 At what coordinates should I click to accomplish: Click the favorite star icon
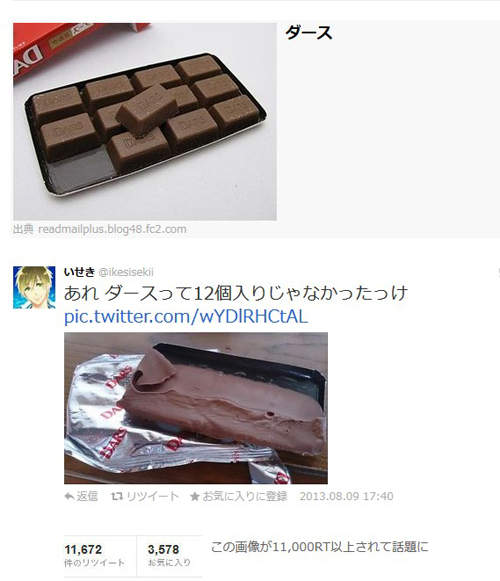coord(195,497)
